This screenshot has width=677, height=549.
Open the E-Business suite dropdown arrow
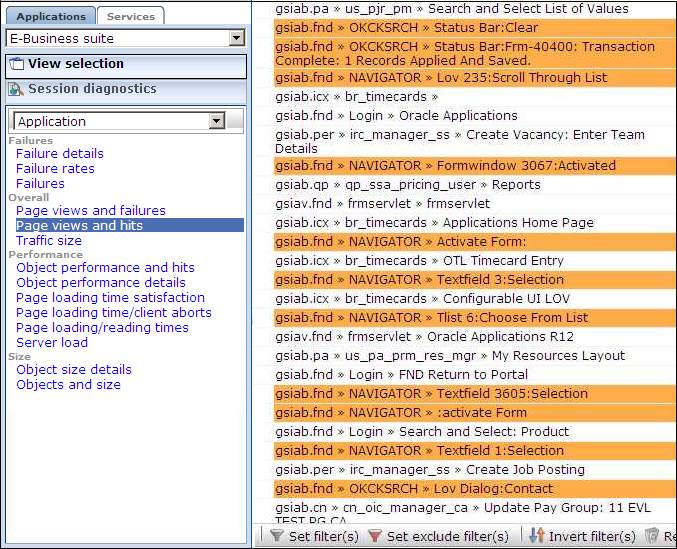tap(237, 38)
